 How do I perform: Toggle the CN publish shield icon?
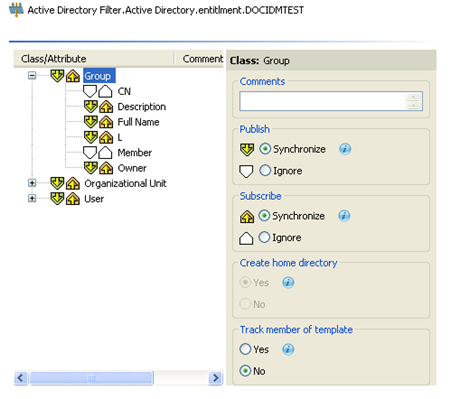(90, 91)
